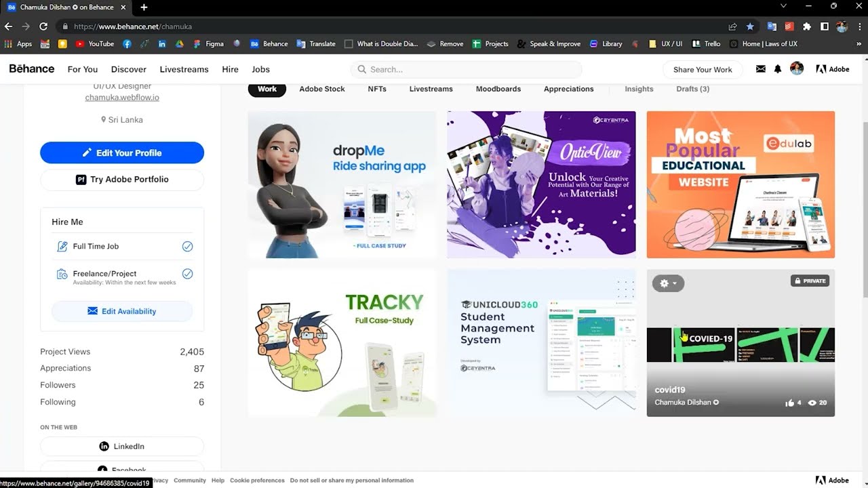The width and height of the screenshot is (868, 488).
Task: Open the profile avatar menu in Behance header
Action: tap(797, 68)
